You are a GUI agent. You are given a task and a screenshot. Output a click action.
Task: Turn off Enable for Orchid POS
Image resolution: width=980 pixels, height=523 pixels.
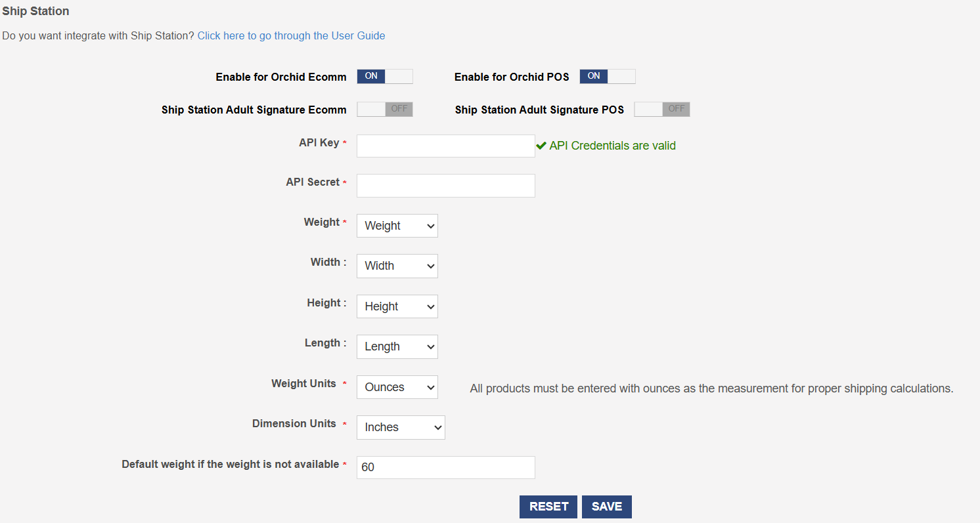(607, 76)
